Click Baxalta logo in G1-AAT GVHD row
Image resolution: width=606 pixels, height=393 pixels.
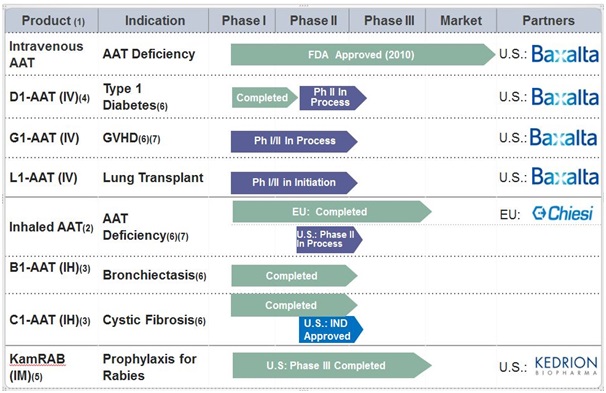563,138
